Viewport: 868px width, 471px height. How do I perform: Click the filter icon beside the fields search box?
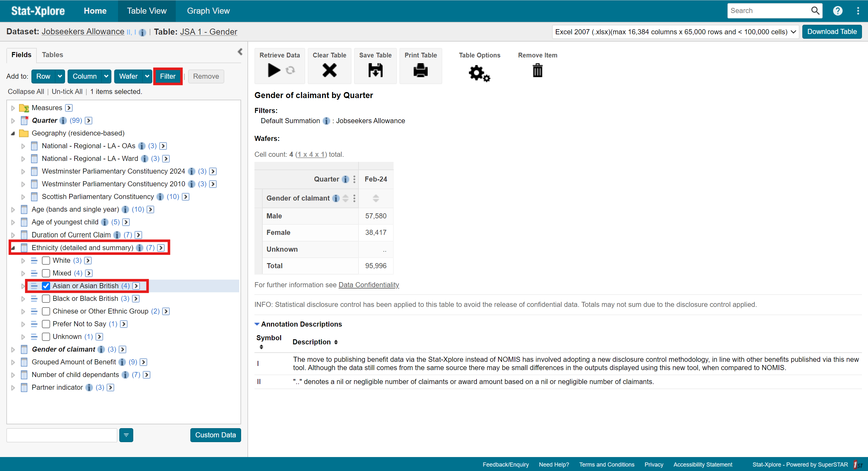[x=126, y=435]
